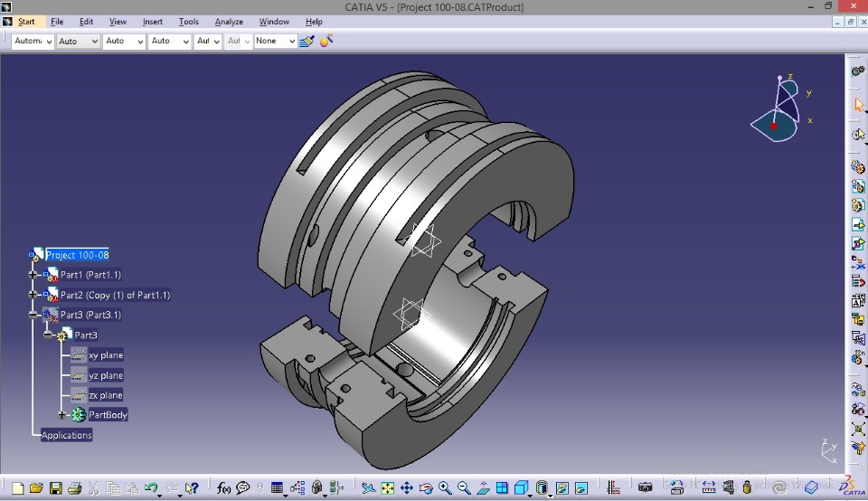Click the Lock padlock icon

[x=316, y=487]
